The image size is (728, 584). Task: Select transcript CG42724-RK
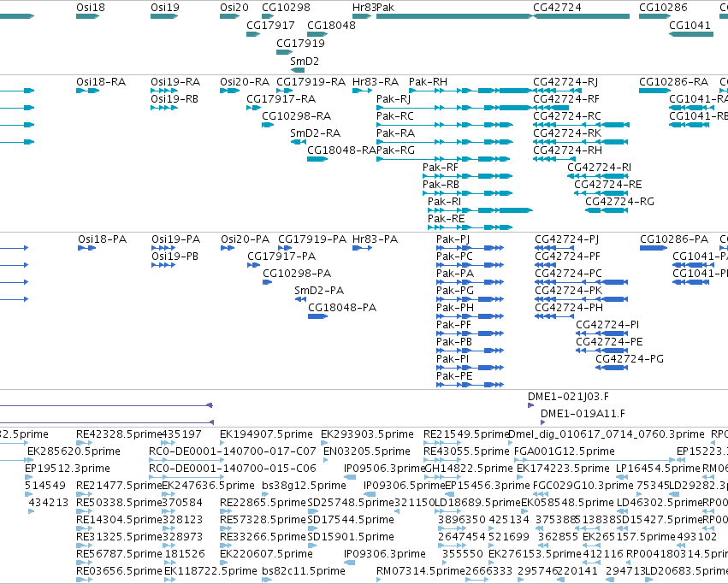pos(567,133)
